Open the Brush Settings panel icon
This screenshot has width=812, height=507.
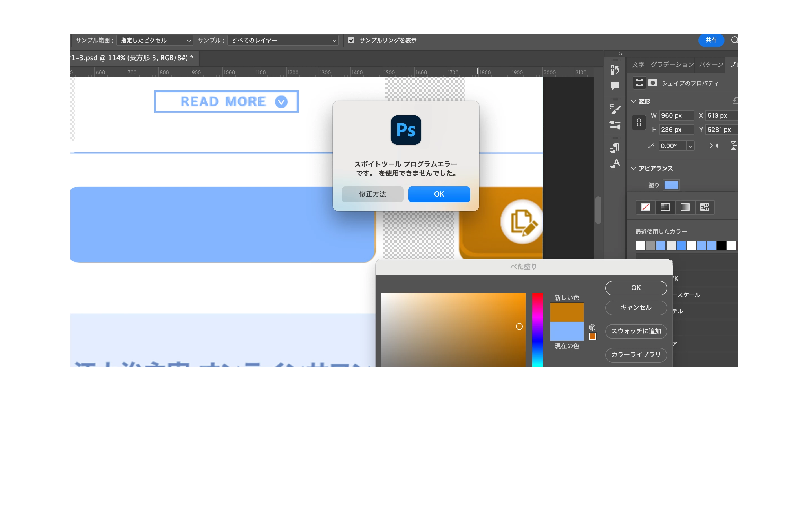point(615,125)
